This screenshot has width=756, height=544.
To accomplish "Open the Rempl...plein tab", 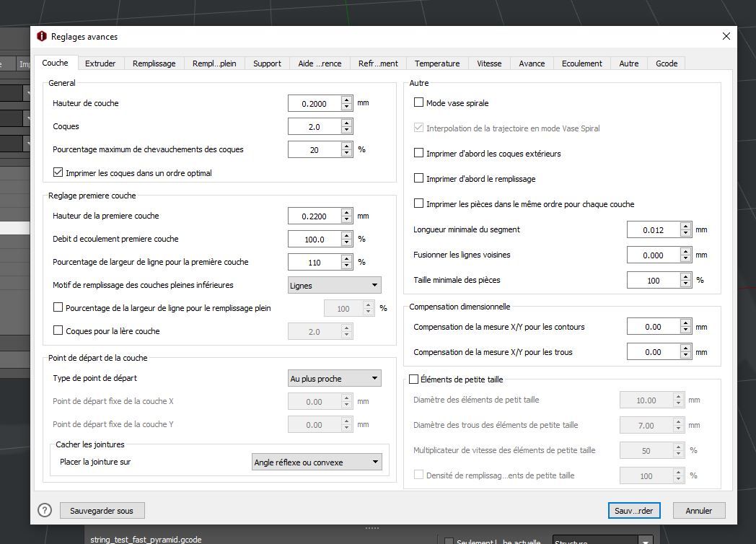I will tap(214, 63).
